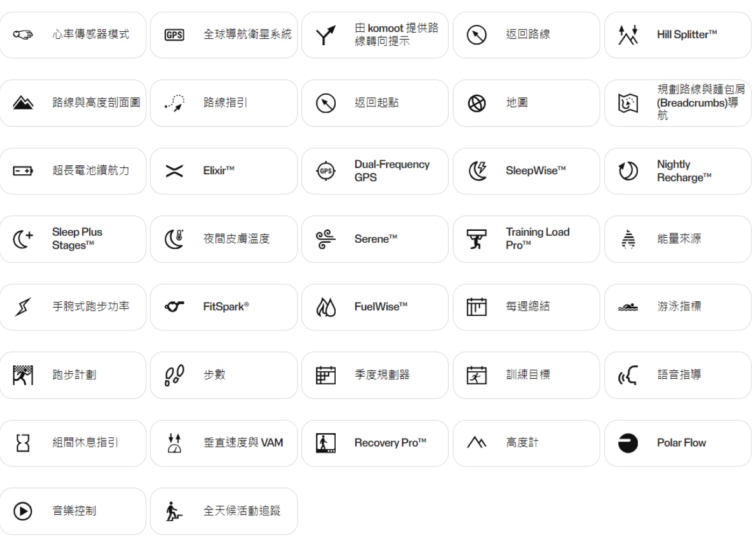The image size is (756, 538).
Task: Click the hourglass icon beside 組間休息指引
Action: (23, 443)
